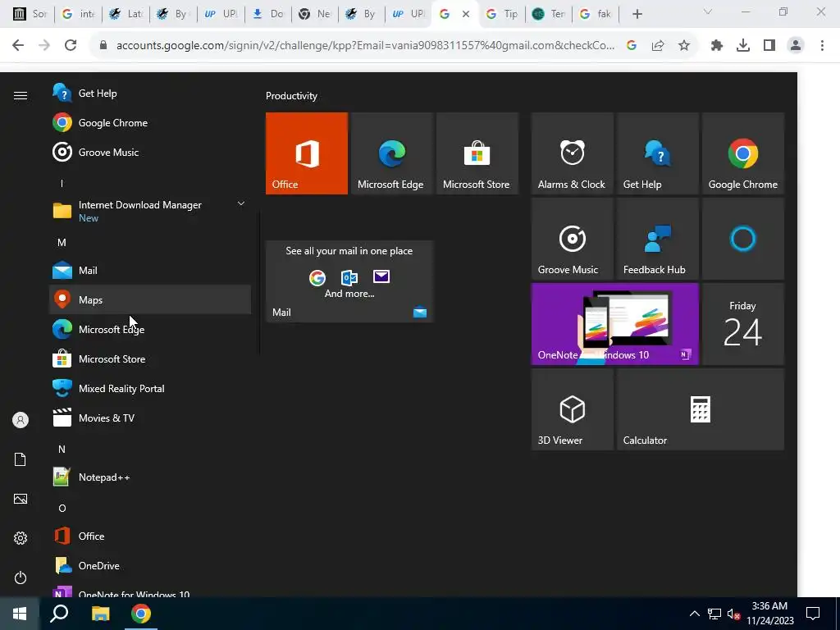Open Pictures from the Start sidebar
This screenshot has width=840, height=630.
click(x=21, y=499)
